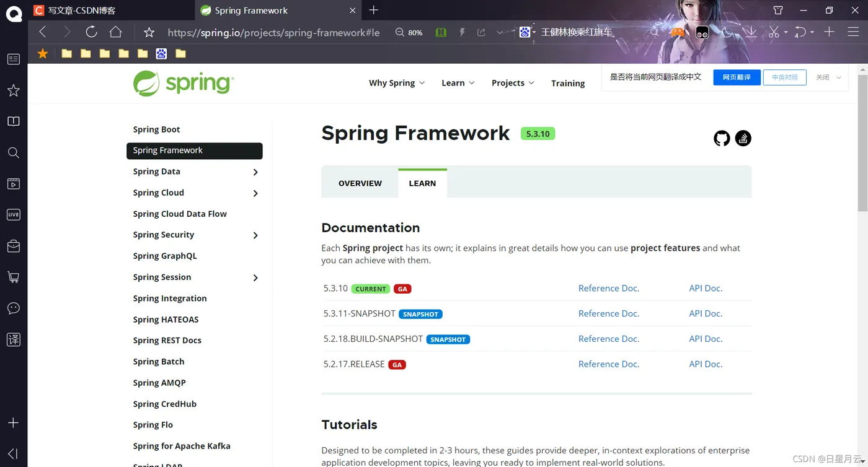Viewport: 868px width, 467px height.
Task: Open dropdown next to 关闭 in translate bar
Action: pyautogui.click(x=839, y=77)
